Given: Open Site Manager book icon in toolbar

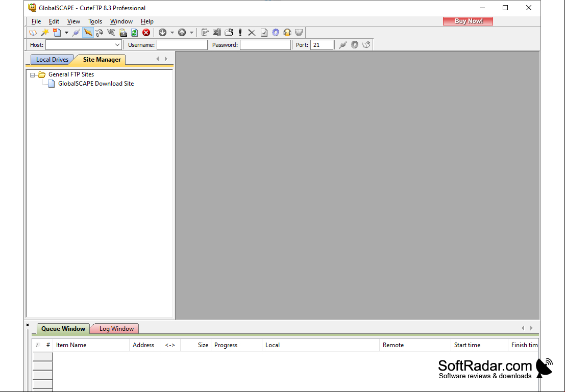Looking at the screenshot, I should coord(33,33).
